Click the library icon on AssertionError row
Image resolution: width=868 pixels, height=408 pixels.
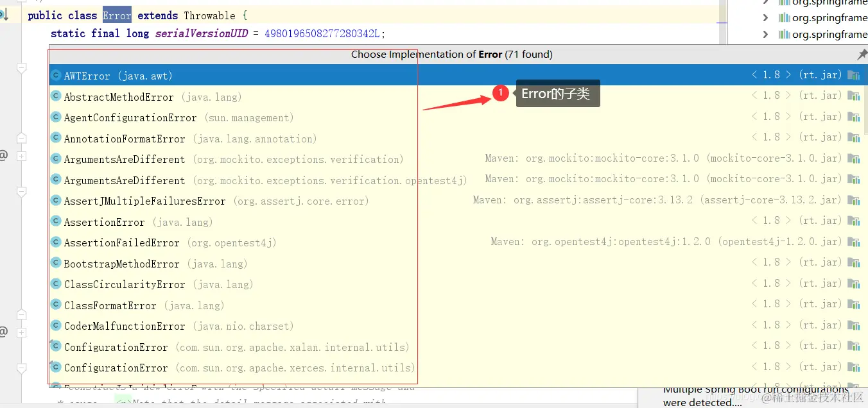[x=853, y=221]
